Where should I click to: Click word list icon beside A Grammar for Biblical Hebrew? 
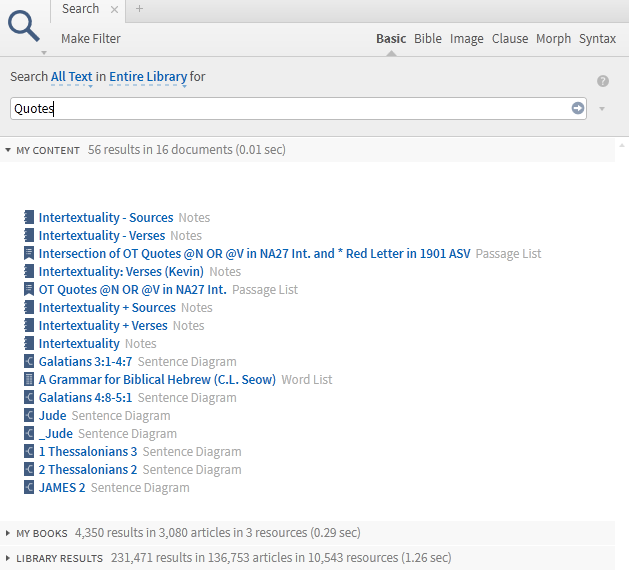[29, 379]
